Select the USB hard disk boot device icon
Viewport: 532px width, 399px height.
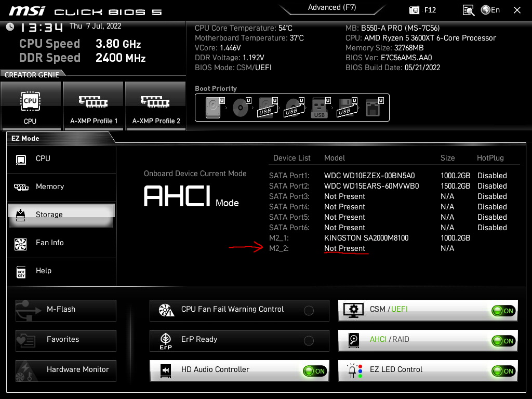268,108
